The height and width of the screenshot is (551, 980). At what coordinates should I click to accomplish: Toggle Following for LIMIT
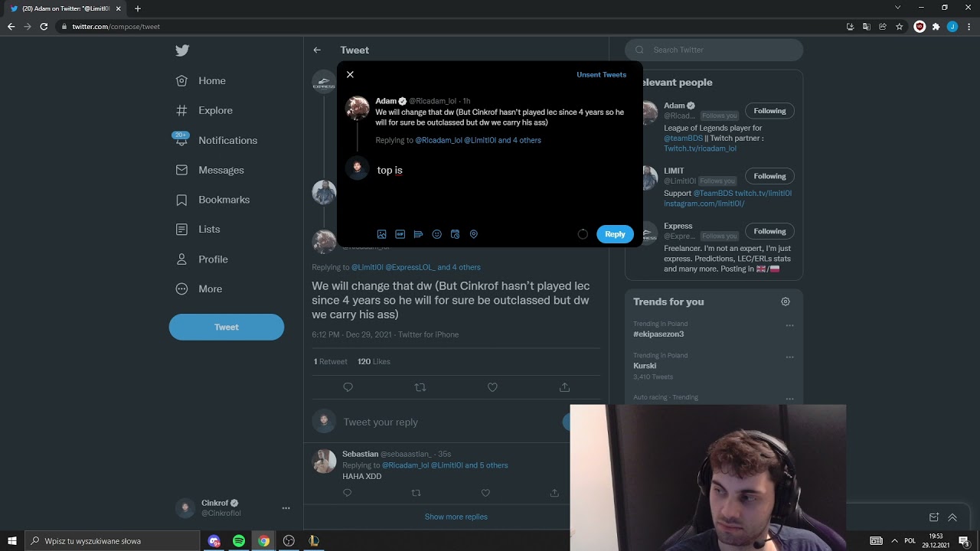click(769, 176)
